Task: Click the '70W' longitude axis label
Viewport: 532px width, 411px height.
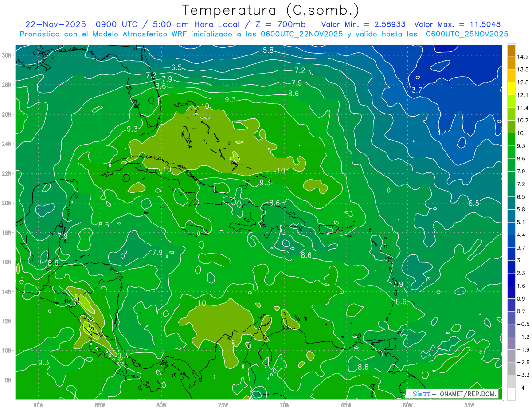Action: pos(285,405)
